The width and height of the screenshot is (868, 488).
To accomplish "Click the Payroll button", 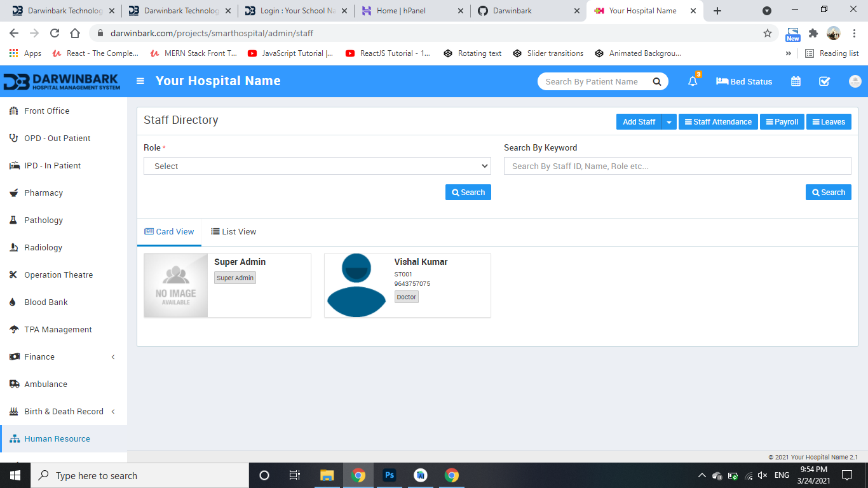I will (782, 122).
